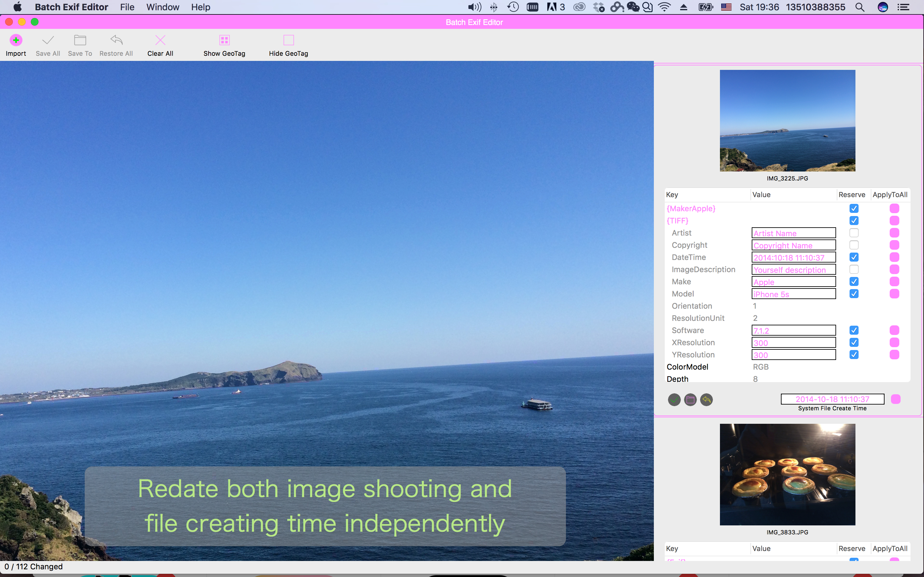The width and height of the screenshot is (924, 577).
Task: Click the Hide GeoTag icon
Action: [288, 40]
